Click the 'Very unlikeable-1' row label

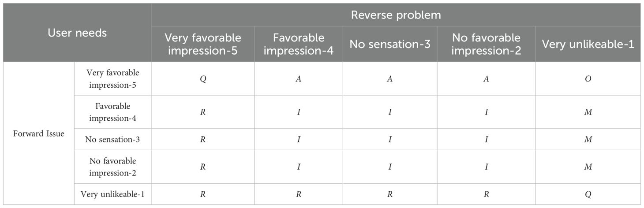113,194
